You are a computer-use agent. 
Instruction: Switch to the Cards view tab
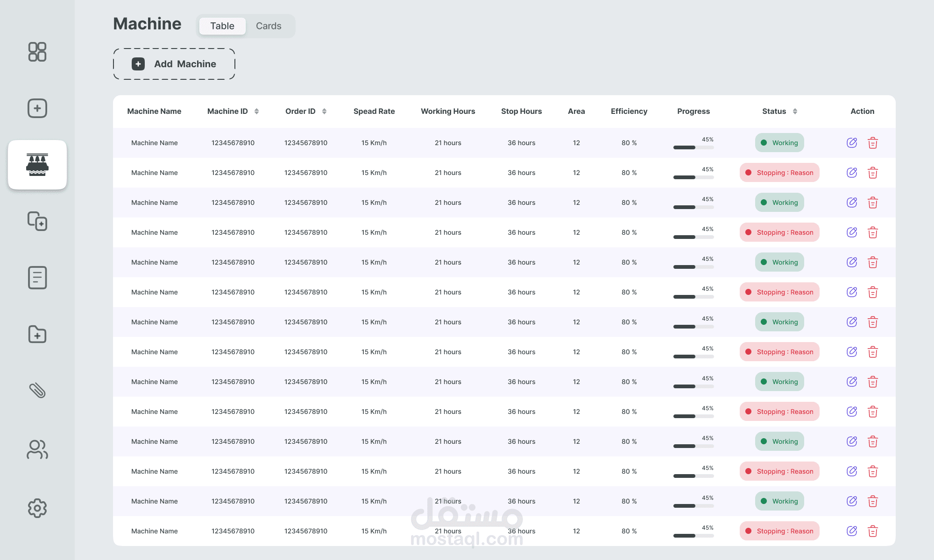tap(269, 26)
